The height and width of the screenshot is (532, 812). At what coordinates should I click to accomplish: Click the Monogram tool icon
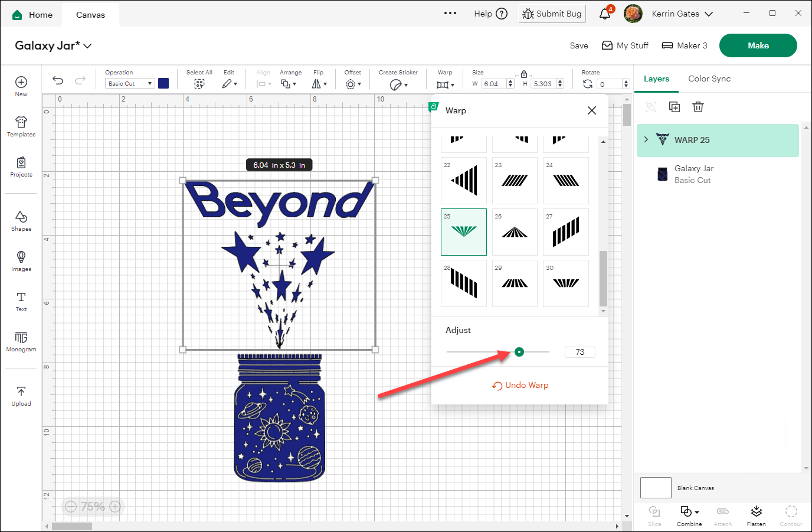[21, 341]
